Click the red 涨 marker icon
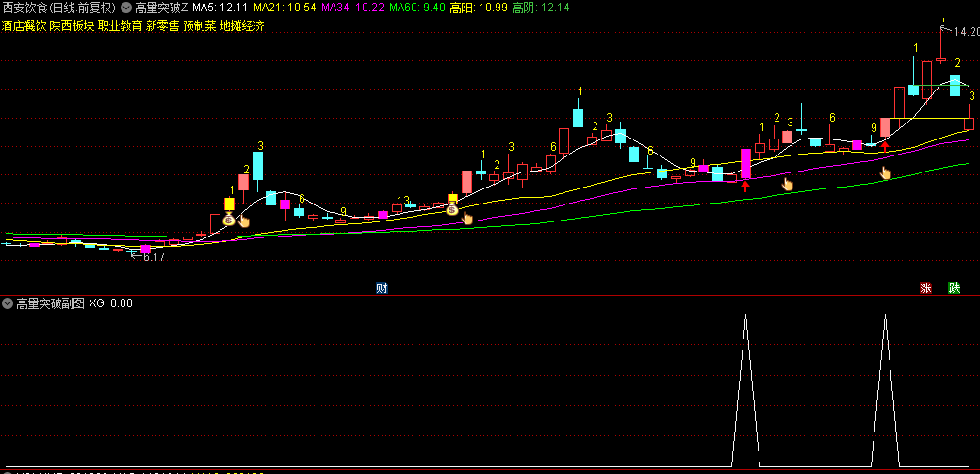This screenshot has height=474, width=980. tap(925, 288)
